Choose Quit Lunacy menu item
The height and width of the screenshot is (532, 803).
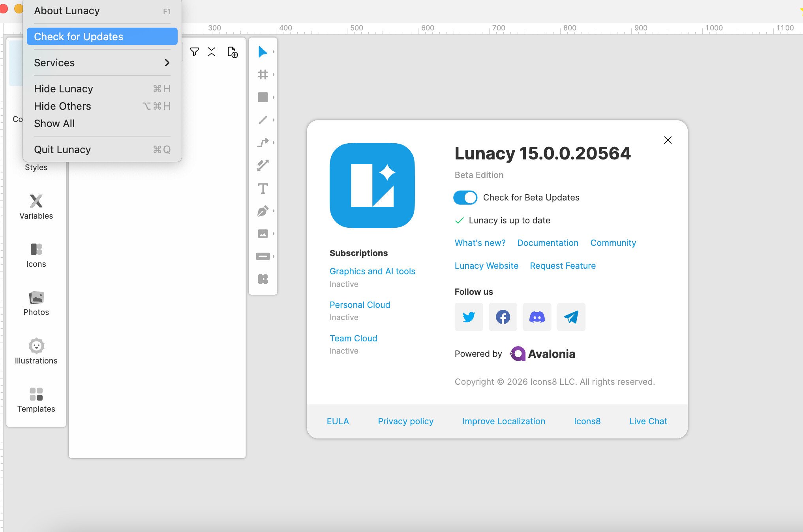point(102,150)
